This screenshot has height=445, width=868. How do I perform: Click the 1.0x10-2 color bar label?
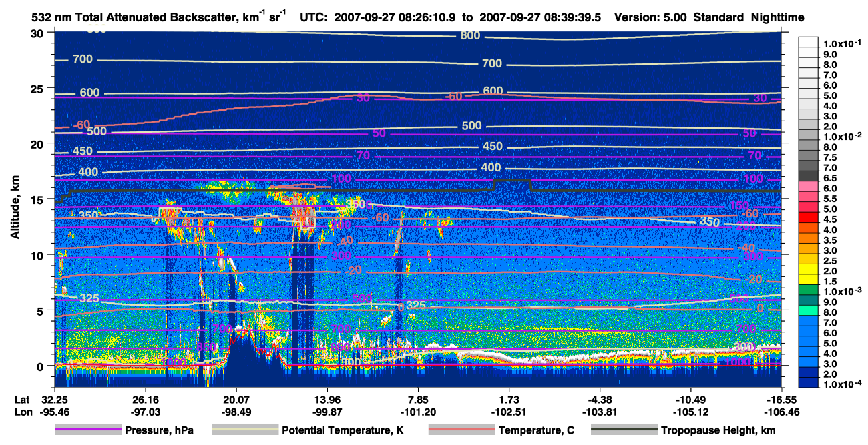pyautogui.click(x=844, y=135)
